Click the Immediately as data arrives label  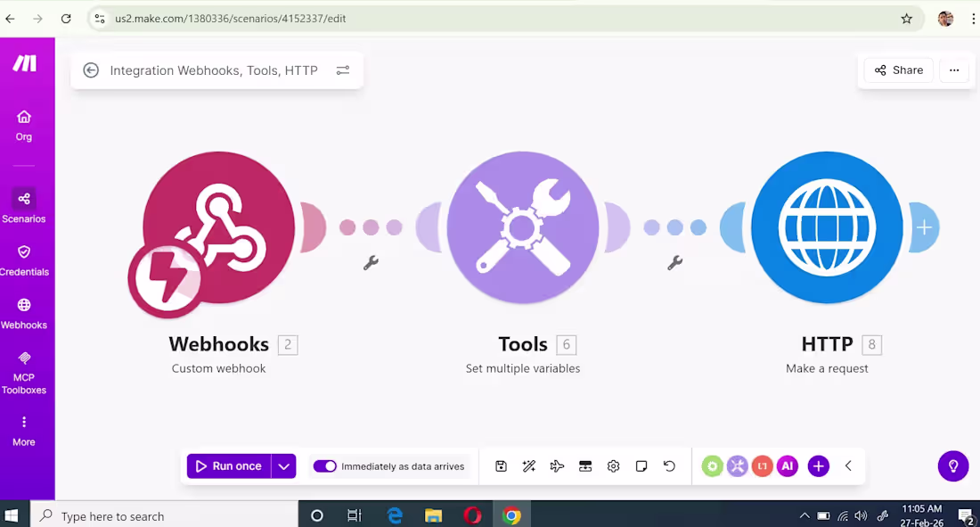(403, 466)
